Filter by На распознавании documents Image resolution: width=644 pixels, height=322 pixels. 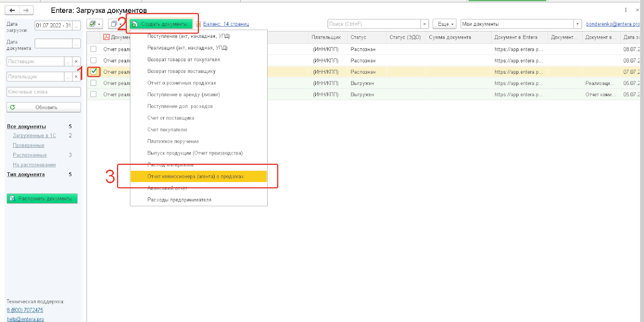(34, 165)
